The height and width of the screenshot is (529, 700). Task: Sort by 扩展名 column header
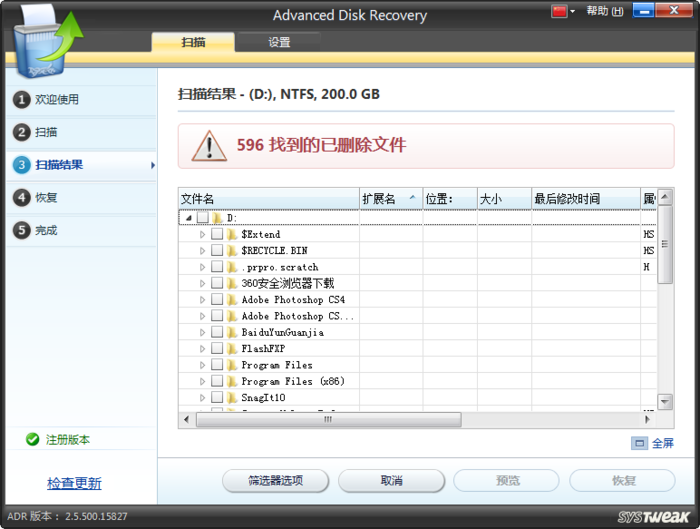click(x=391, y=199)
